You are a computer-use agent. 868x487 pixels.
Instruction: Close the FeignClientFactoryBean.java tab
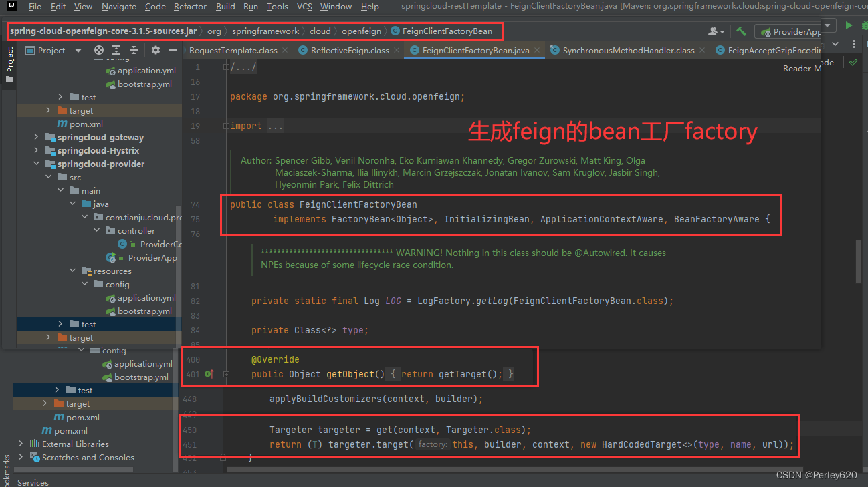coord(537,51)
